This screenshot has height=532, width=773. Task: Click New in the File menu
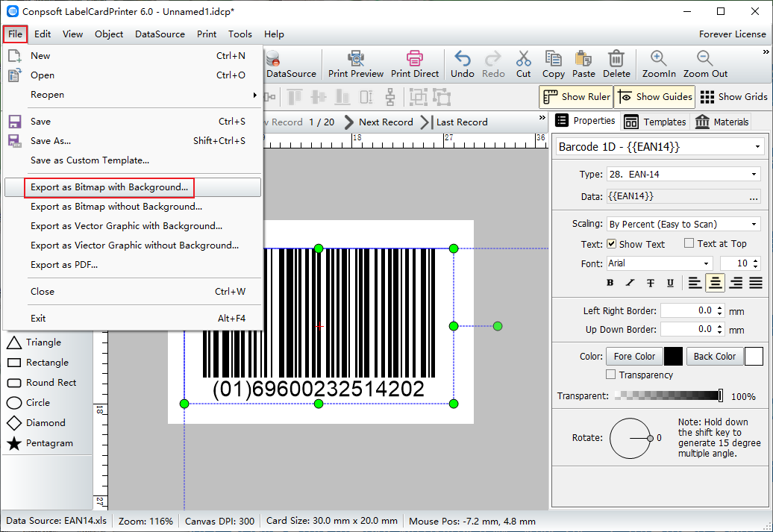[x=133, y=56]
